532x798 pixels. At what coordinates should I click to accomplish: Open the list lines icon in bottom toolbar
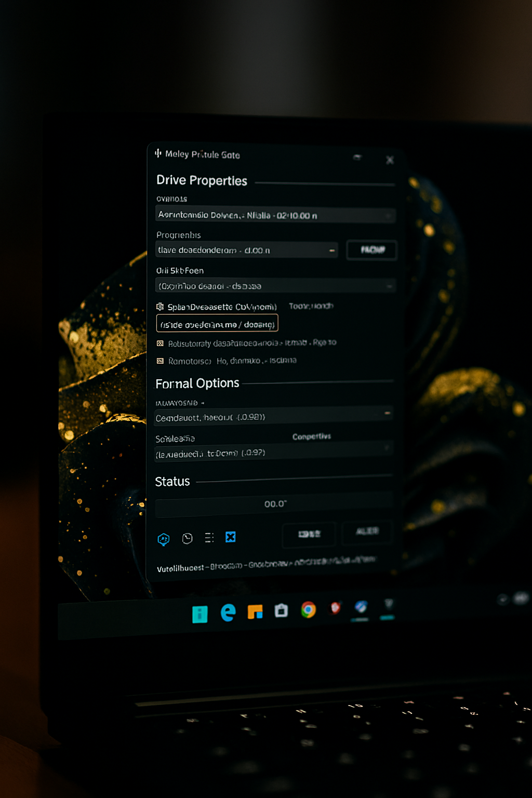tap(209, 538)
